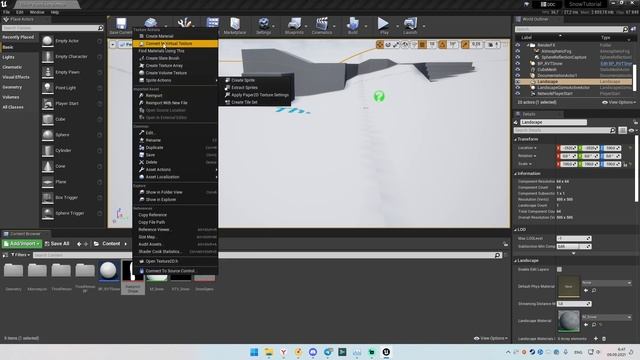Click the Content path breadcrumb
Screen dimensions: 640x360
(x=111, y=244)
